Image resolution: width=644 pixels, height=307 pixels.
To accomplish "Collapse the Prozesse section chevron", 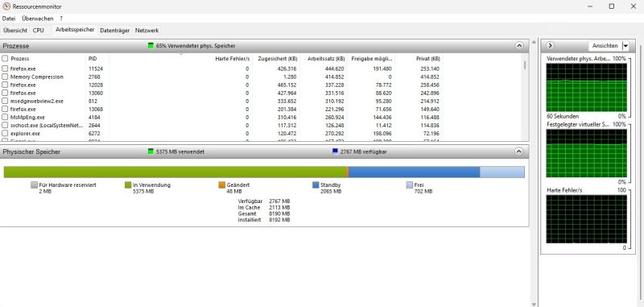I will click(519, 46).
